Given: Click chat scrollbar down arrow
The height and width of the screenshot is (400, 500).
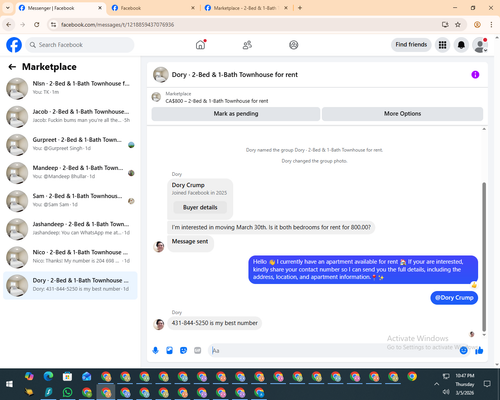Looking at the screenshot, I should tap(484, 335).
